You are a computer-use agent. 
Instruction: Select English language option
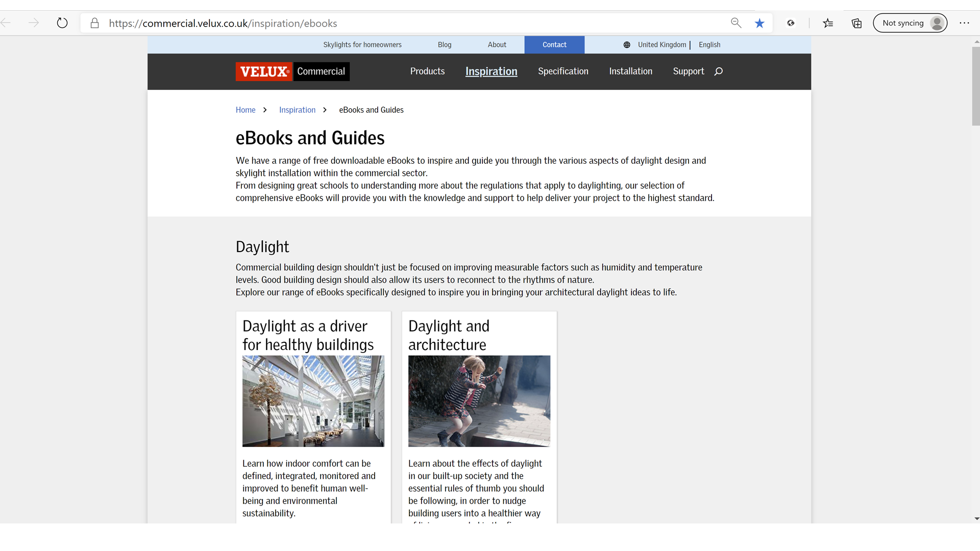point(709,45)
